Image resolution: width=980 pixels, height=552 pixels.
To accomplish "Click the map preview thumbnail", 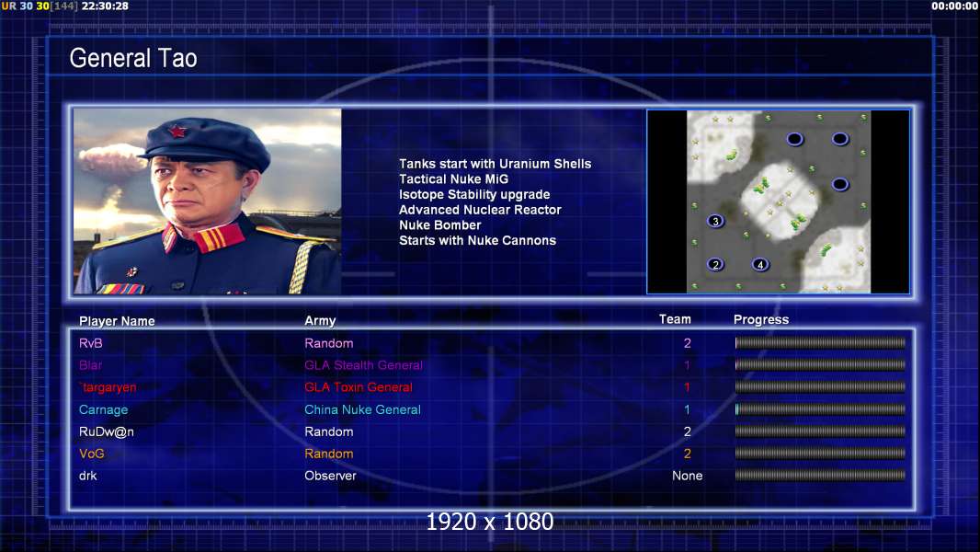I will pos(778,201).
